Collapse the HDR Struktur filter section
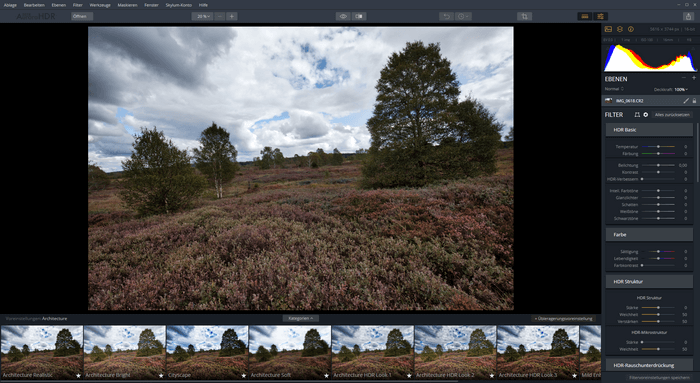Image resolution: width=700 pixels, height=383 pixels. click(x=649, y=282)
